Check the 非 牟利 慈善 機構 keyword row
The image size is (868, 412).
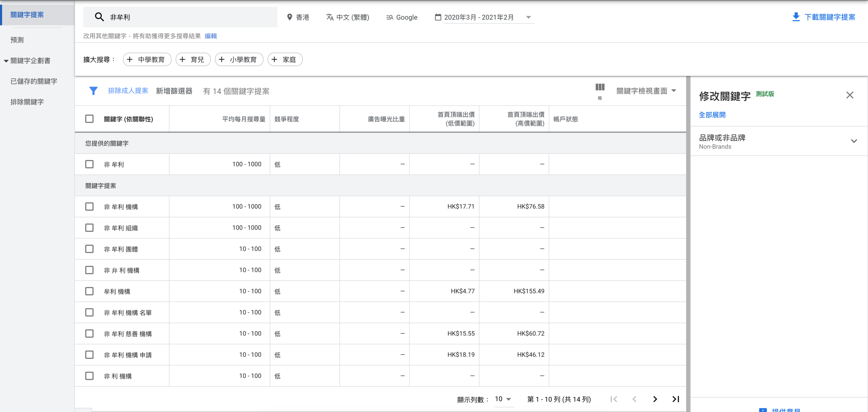[89, 334]
